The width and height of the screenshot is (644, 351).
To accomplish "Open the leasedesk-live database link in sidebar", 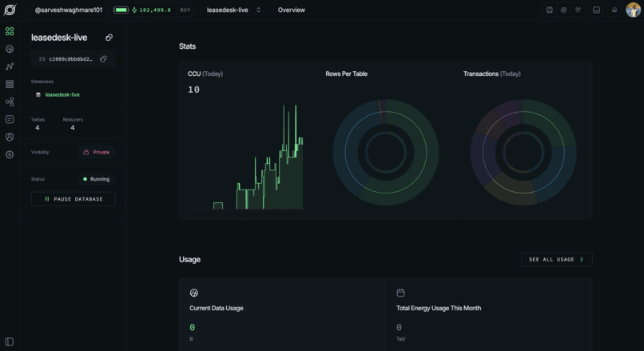I will 62,94.
